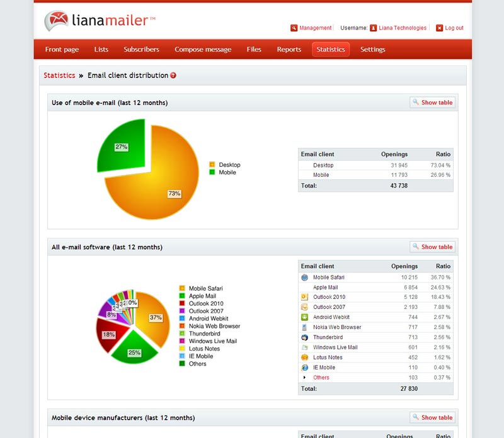
Task: Show table for all e-mail software
Action: 432,247
